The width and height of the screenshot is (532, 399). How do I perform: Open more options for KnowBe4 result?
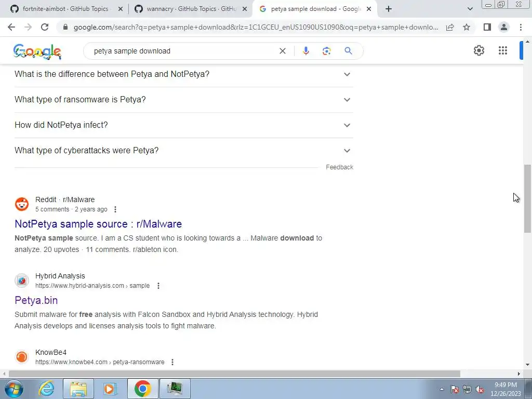click(172, 362)
